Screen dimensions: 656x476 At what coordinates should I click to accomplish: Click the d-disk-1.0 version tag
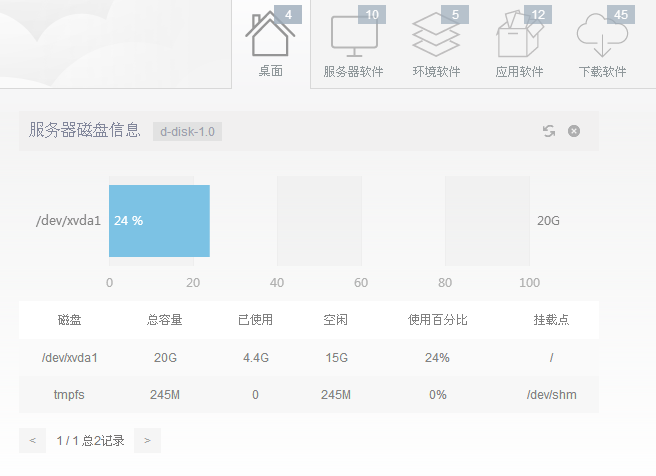coord(188,131)
